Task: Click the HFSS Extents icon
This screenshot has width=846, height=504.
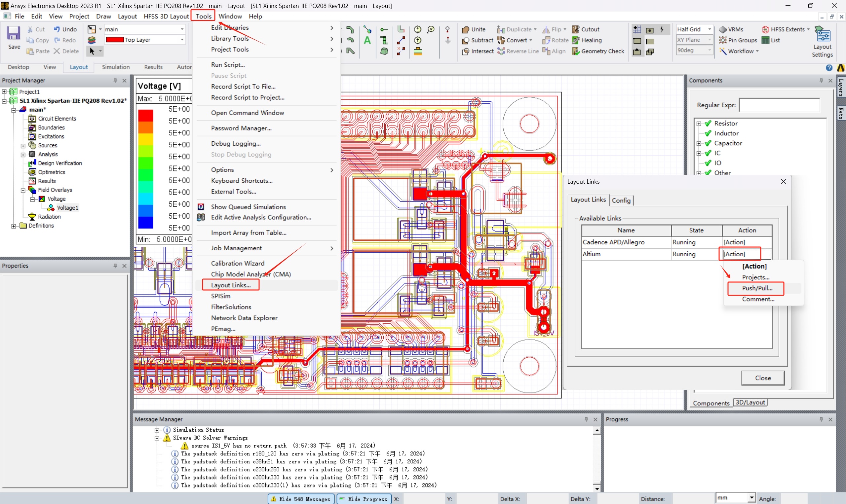Action: (765, 29)
